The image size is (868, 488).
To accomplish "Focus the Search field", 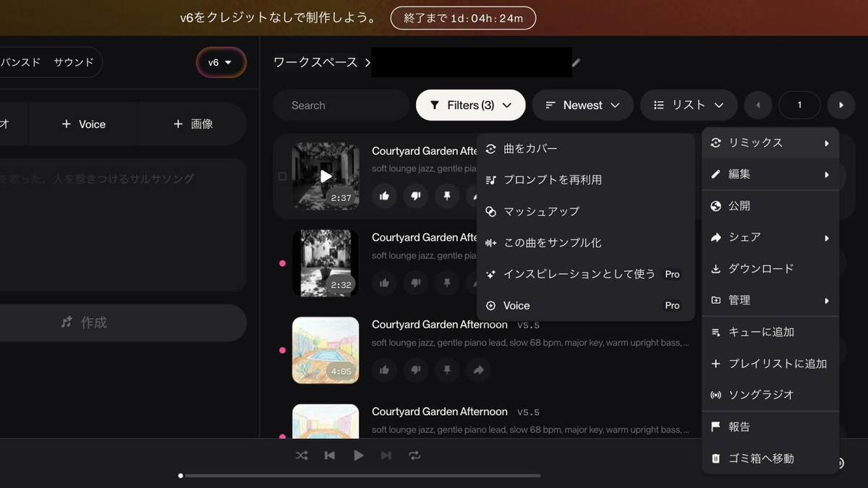I will click(341, 106).
